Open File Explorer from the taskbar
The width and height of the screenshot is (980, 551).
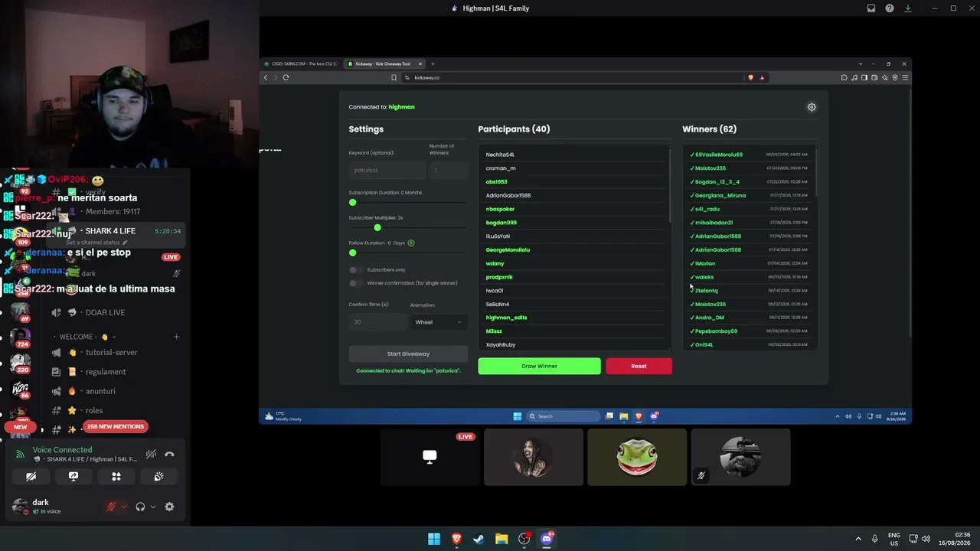[x=501, y=539]
